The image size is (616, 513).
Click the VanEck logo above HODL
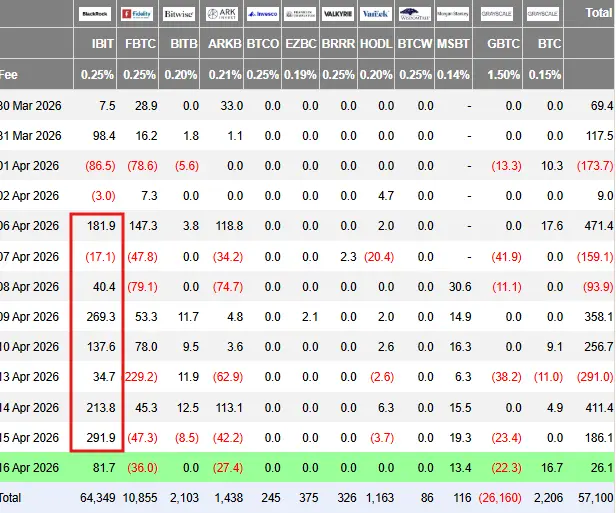coord(376,14)
